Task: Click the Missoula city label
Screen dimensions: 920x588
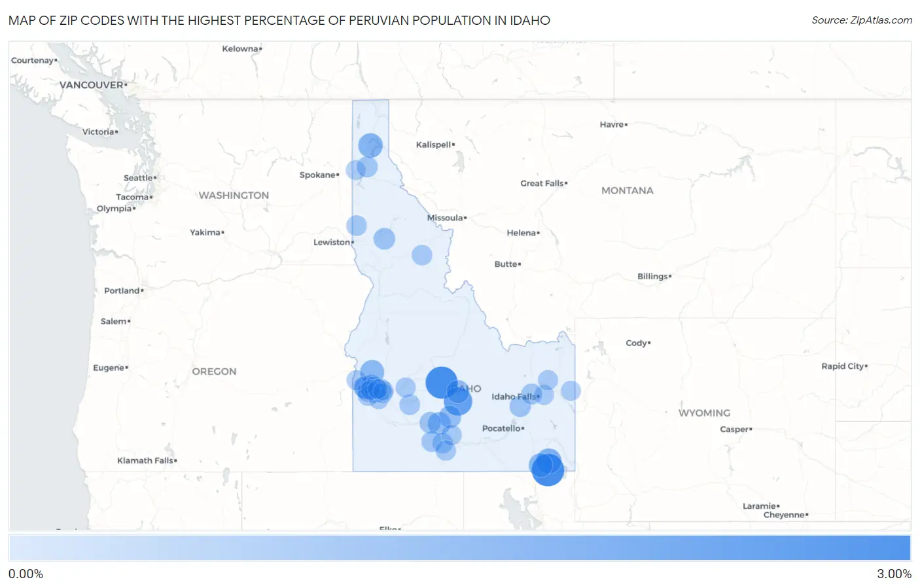Action: point(445,218)
